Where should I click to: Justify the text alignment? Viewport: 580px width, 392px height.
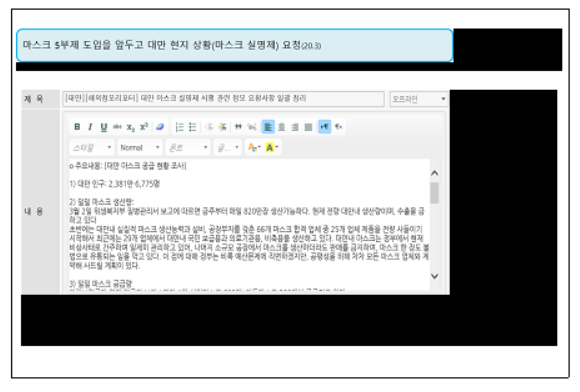point(308,127)
